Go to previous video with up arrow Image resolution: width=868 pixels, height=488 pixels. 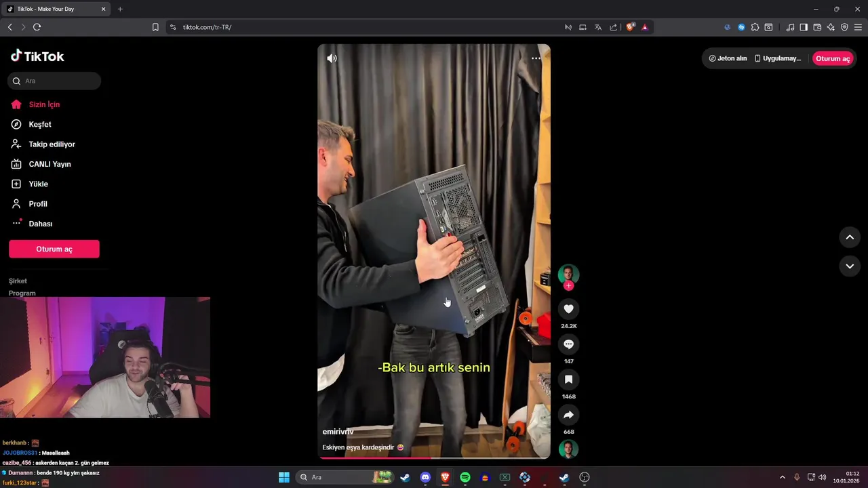[850, 237]
